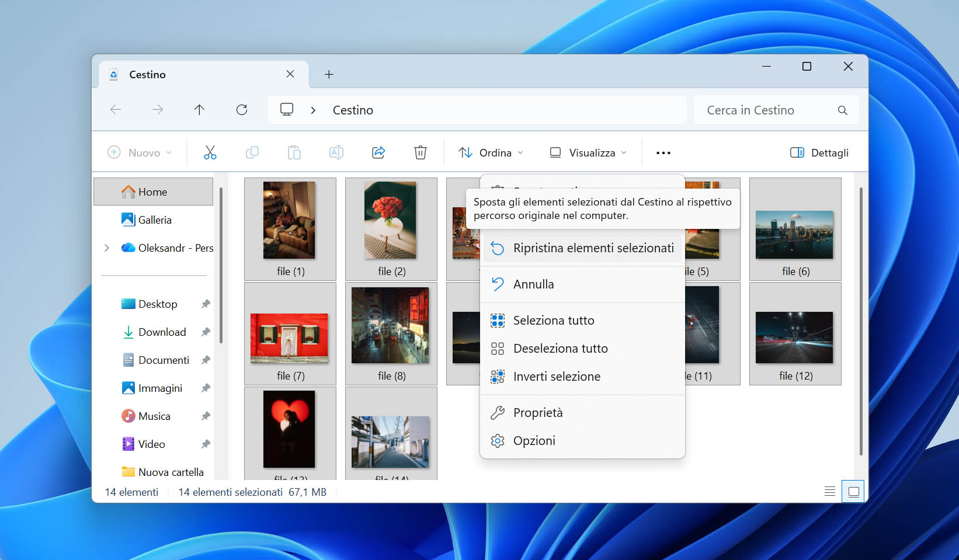Go back with the left arrow
The width and height of the screenshot is (959, 560).
pyautogui.click(x=116, y=109)
